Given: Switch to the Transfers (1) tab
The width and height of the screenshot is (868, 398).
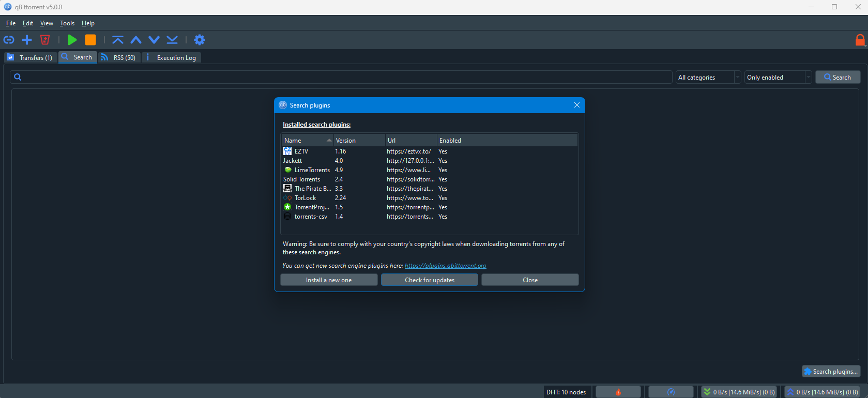Looking at the screenshot, I should click(x=30, y=57).
